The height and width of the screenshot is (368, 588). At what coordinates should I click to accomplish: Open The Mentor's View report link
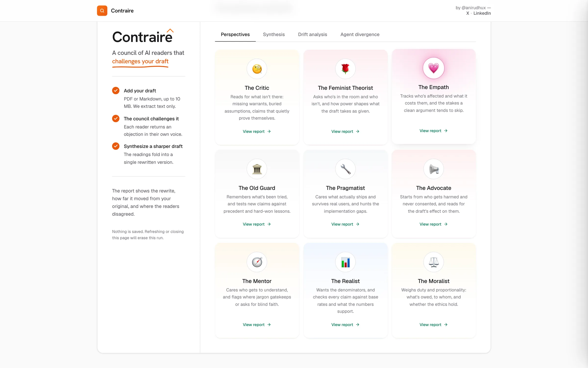(x=257, y=325)
